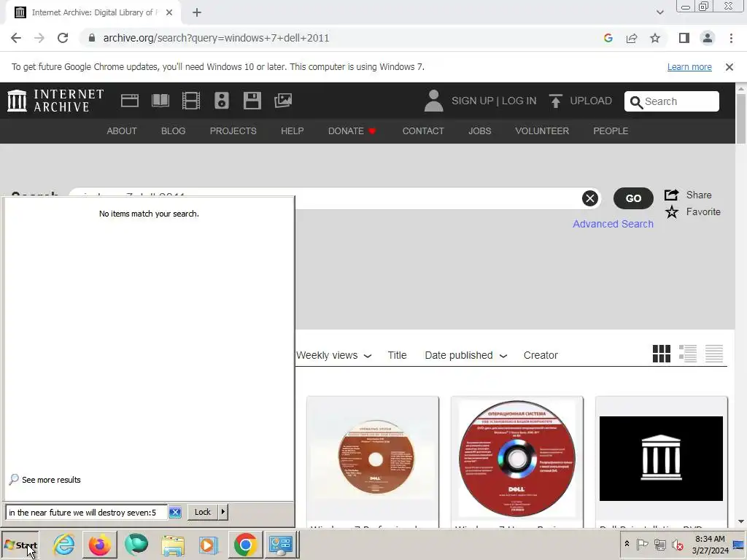Click the upload arrow icon
747x560 pixels.
click(555, 101)
